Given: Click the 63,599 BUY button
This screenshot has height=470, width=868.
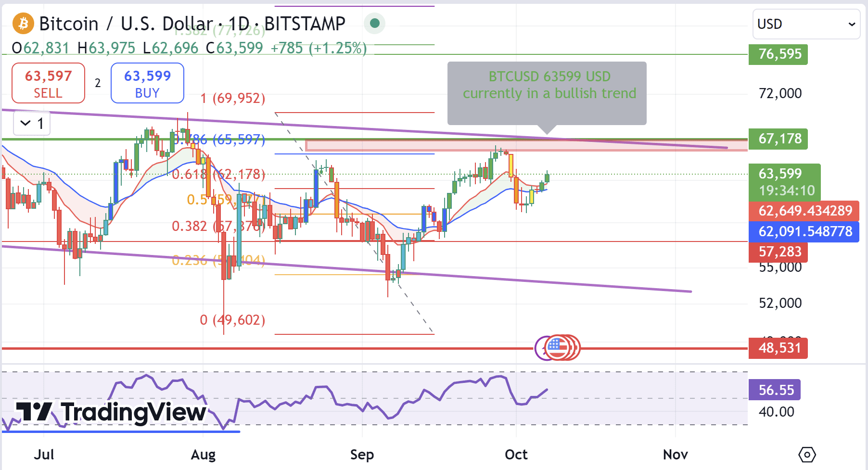Looking at the screenshot, I should [x=147, y=83].
